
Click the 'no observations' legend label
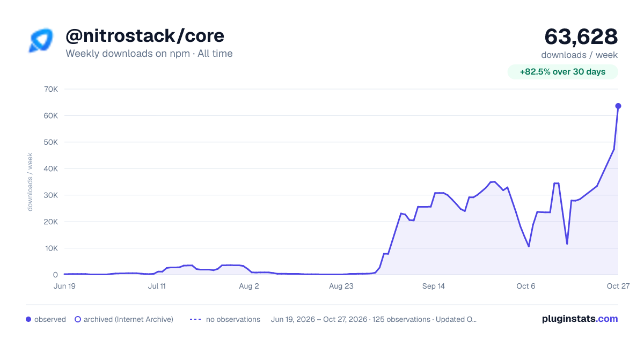[233, 319]
